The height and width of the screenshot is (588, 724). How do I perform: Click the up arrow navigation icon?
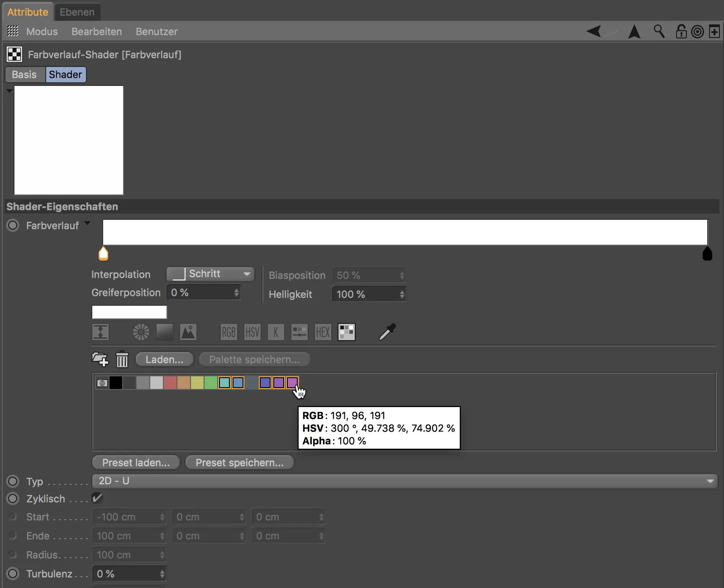point(634,32)
